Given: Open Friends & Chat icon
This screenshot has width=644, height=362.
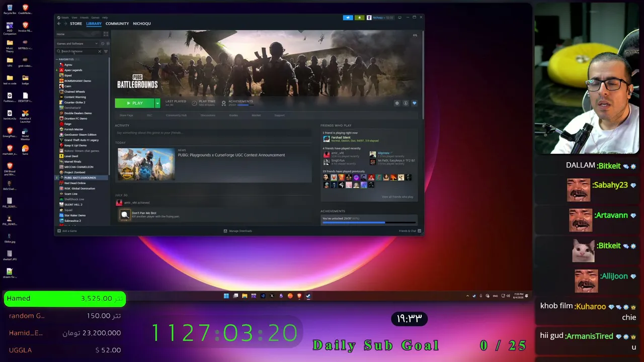Looking at the screenshot, I should pos(419,231).
